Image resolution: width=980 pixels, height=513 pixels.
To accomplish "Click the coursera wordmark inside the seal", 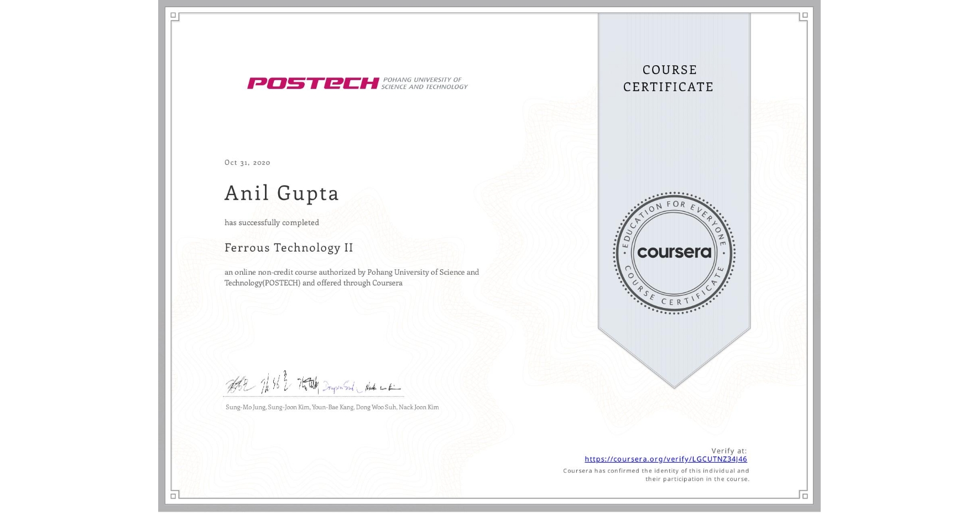I will click(674, 253).
